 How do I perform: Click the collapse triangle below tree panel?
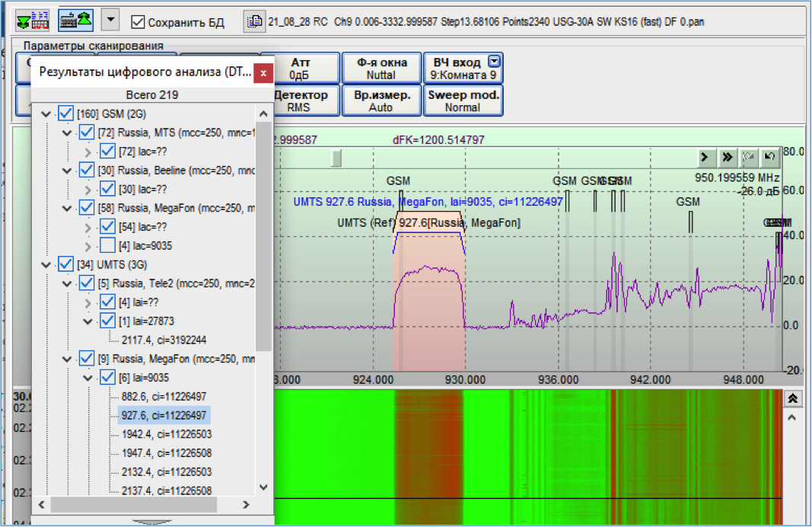tap(151, 522)
